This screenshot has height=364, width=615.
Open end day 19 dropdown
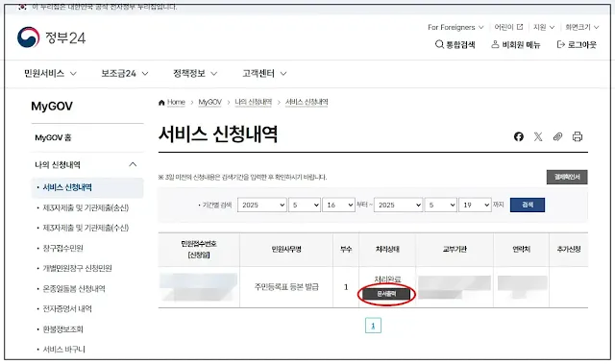pos(475,205)
